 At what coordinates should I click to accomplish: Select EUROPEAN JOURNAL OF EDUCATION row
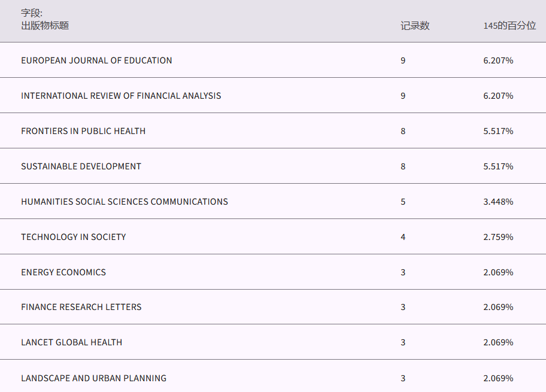pyautogui.click(x=96, y=60)
